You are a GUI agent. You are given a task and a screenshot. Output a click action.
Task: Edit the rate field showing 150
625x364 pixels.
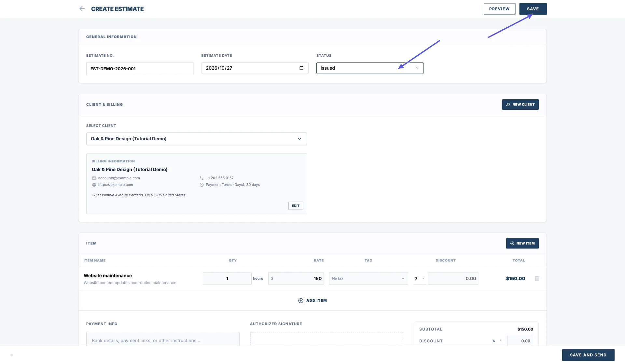(x=296, y=278)
